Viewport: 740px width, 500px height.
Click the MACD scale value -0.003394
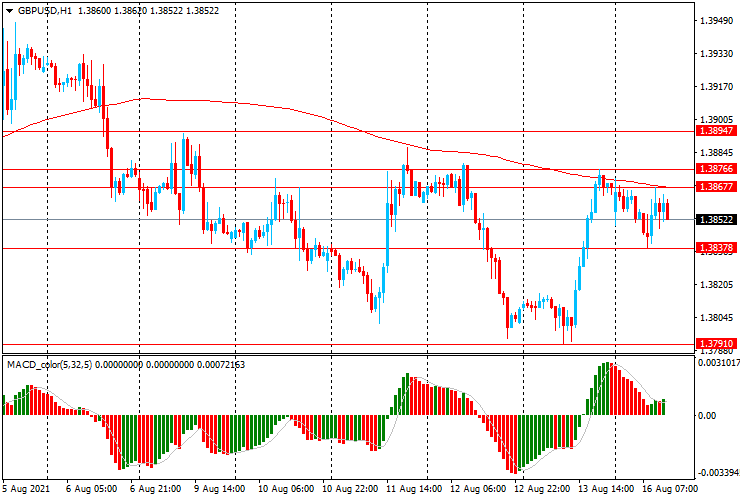(x=717, y=472)
